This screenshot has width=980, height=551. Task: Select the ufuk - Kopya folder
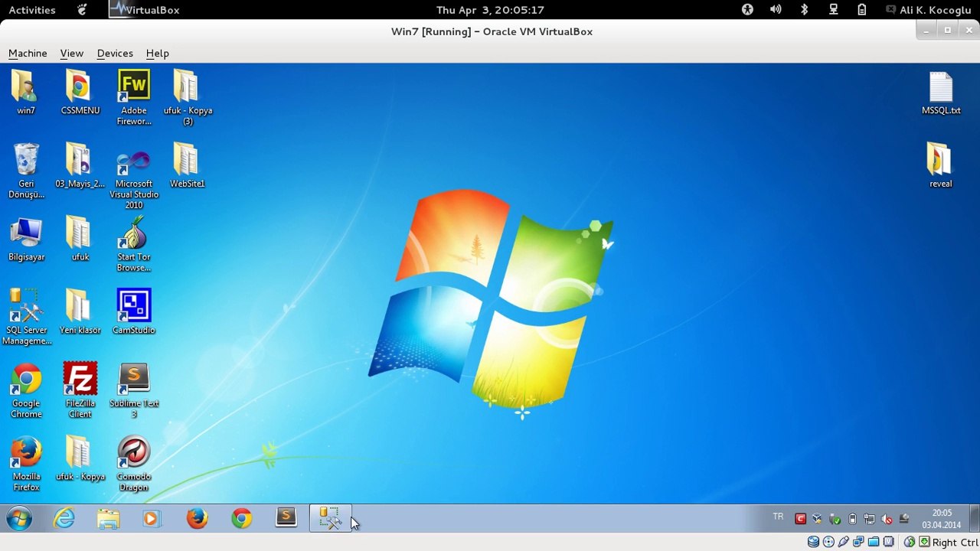[80, 458]
